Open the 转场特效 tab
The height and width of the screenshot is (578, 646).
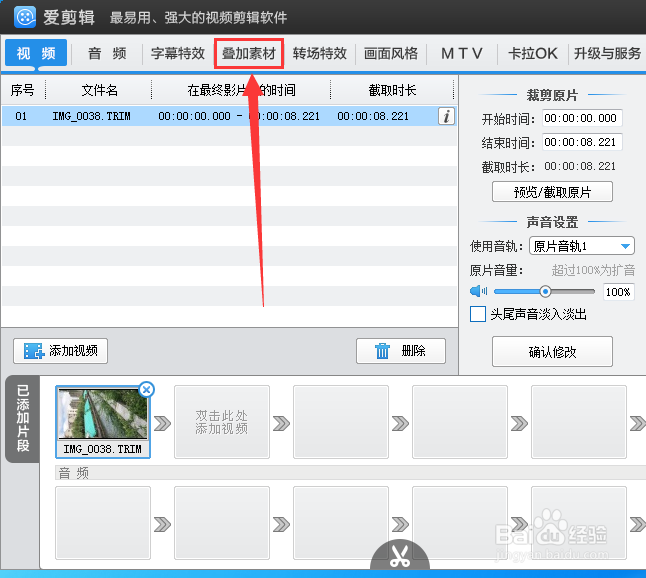point(320,54)
